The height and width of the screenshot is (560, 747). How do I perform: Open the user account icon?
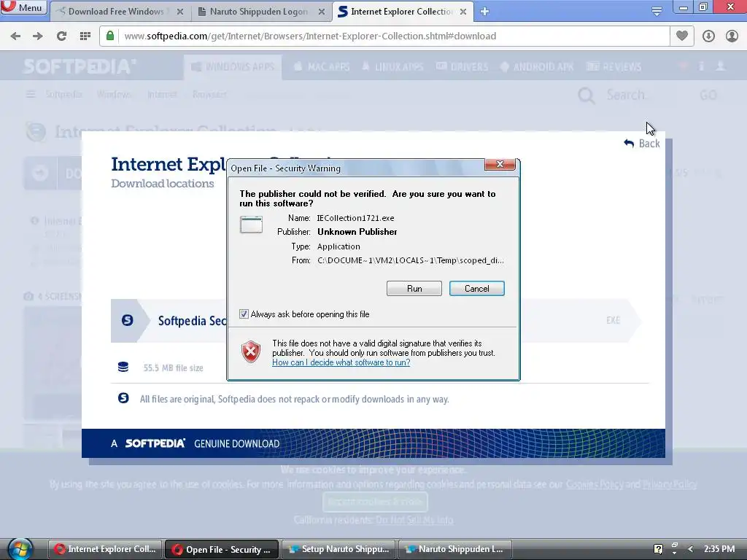(x=732, y=36)
